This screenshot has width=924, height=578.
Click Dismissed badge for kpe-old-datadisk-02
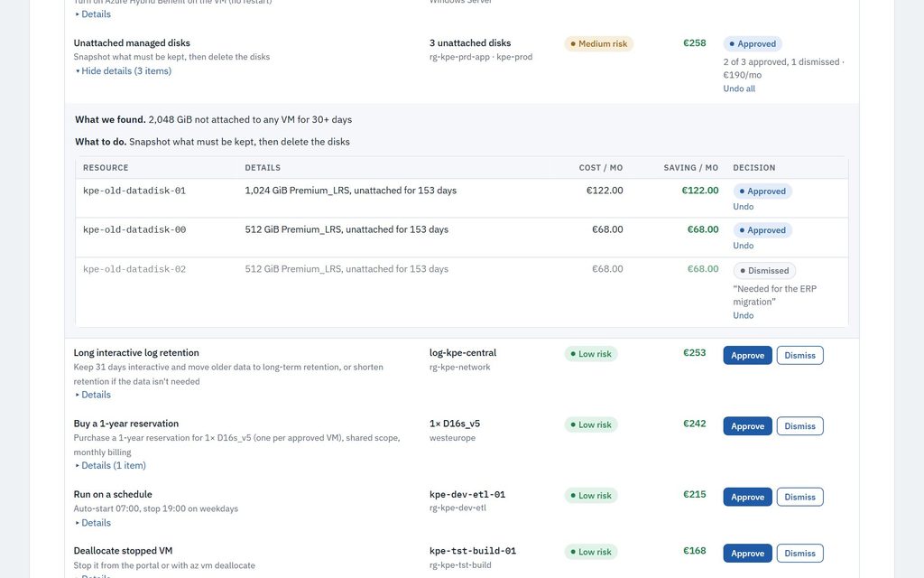coord(764,271)
